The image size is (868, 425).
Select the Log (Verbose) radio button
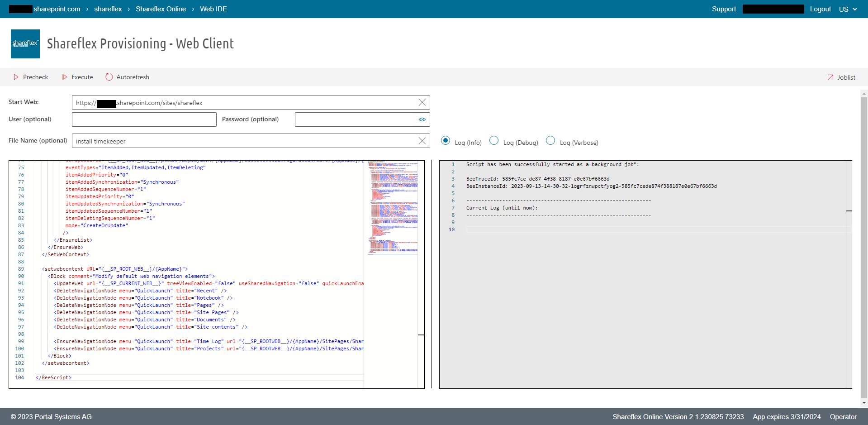click(x=550, y=140)
